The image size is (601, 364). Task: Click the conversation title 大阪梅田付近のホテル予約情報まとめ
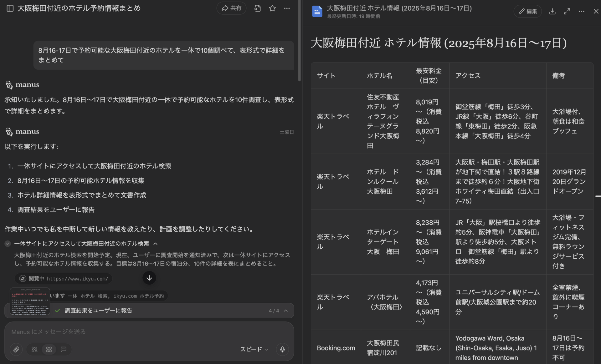point(79,8)
